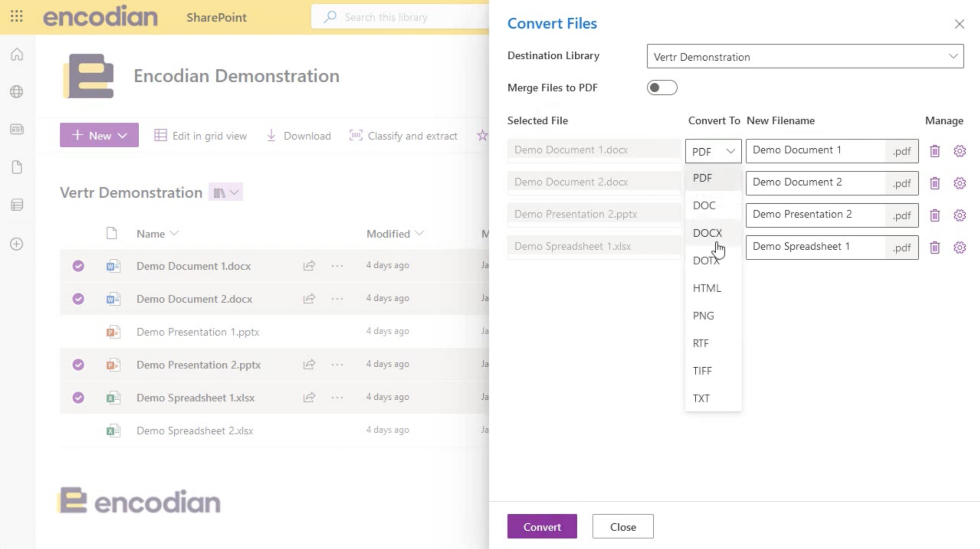Edit the Demo Document 2 new filename field

[815, 183]
